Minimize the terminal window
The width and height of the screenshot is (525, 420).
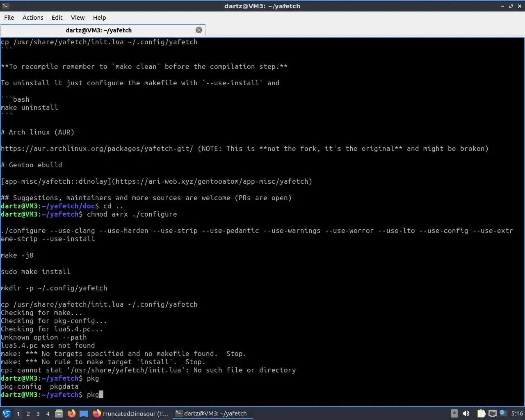click(x=502, y=6)
